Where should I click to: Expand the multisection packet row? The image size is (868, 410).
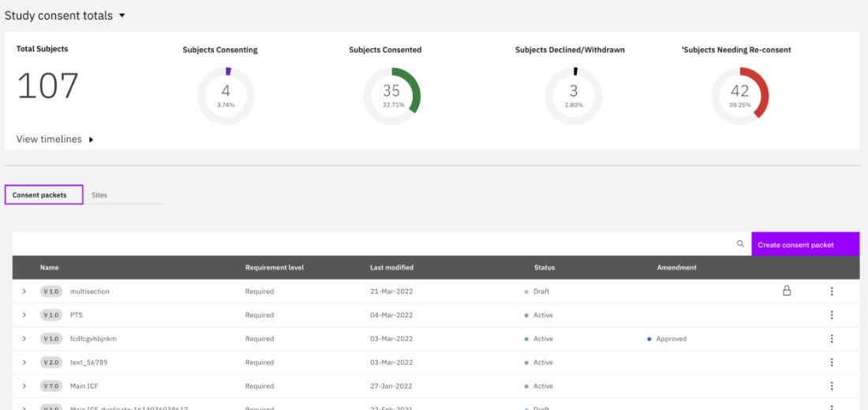click(x=24, y=292)
